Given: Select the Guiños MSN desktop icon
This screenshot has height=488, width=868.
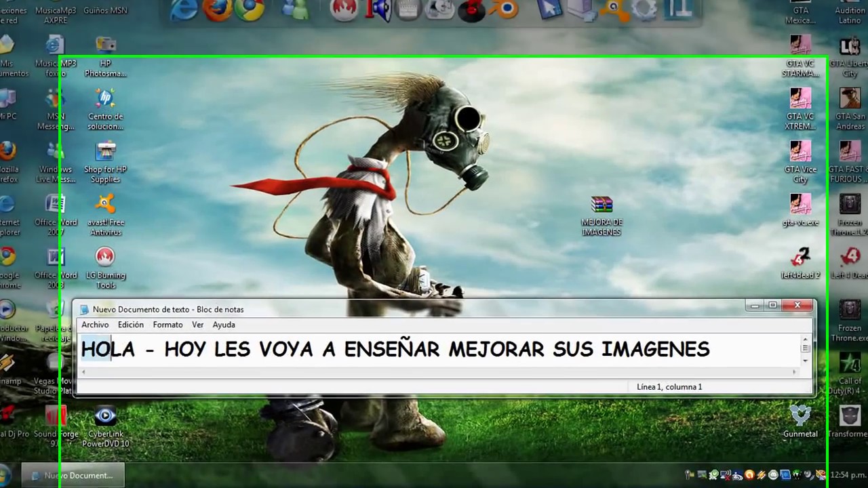Looking at the screenshot, I should 106,9.
